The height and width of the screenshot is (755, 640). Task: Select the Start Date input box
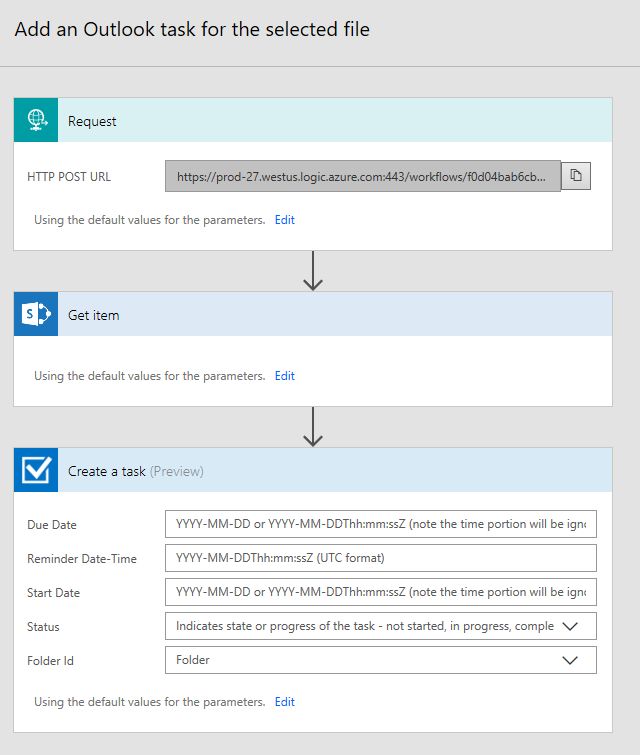[380, 592]
